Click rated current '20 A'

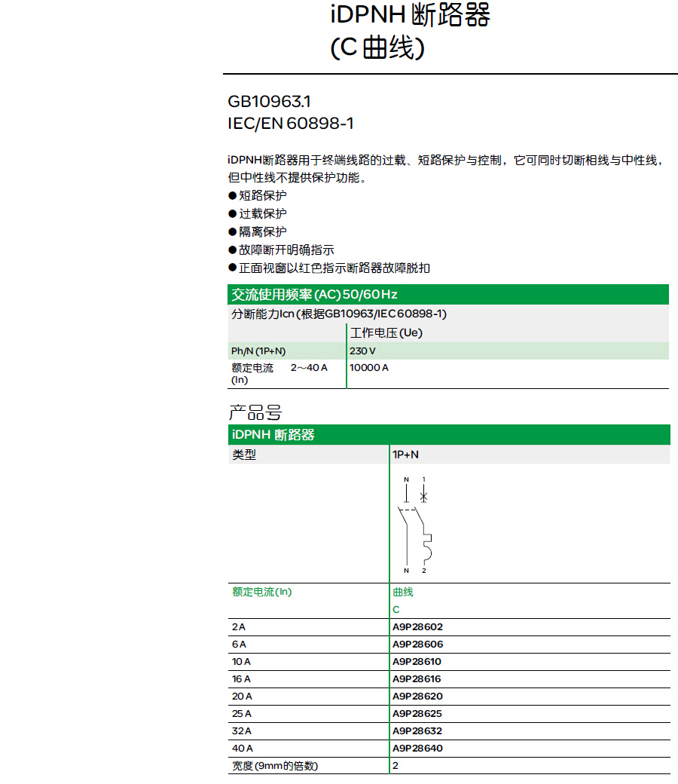243,697
